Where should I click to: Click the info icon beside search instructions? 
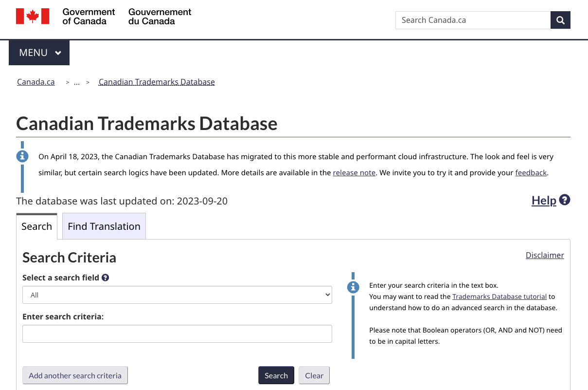tap(353, 287)
